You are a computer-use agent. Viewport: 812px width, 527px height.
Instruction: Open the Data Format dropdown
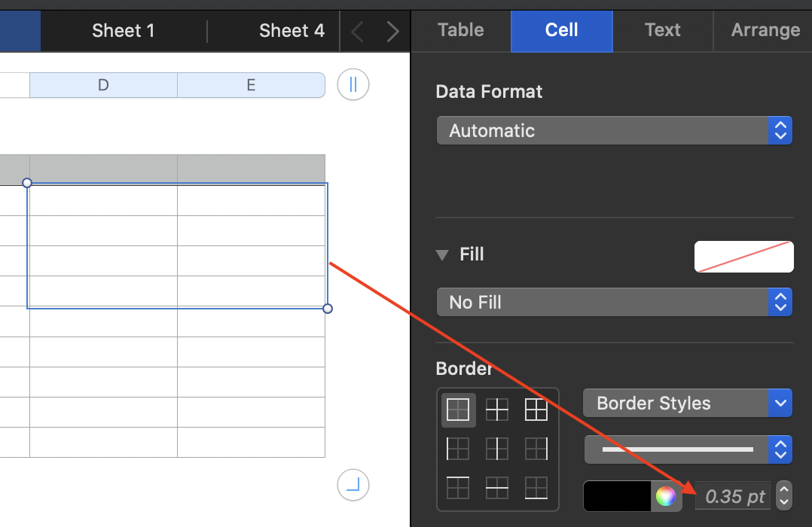614,131
